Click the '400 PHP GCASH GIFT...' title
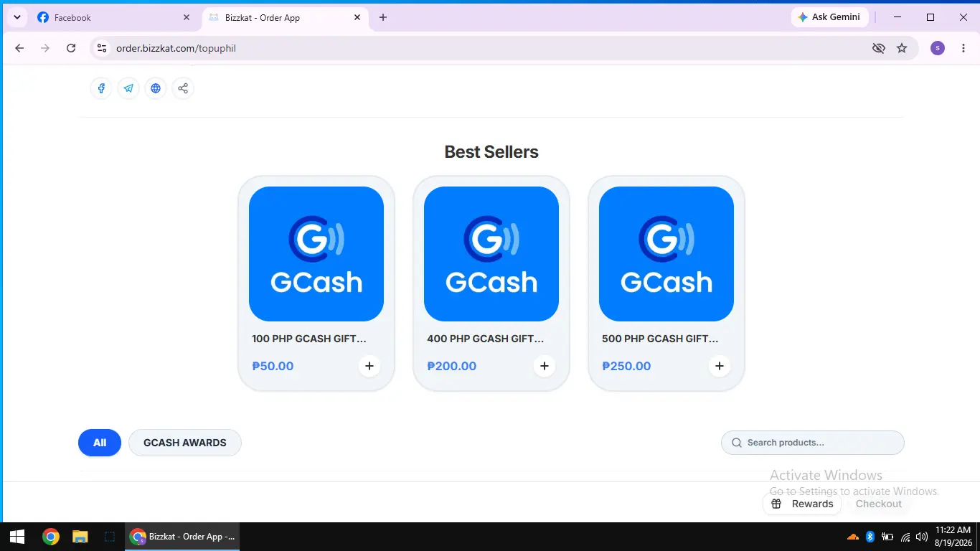980x551 pixels. pyautogui.click(x=485, y=339)
